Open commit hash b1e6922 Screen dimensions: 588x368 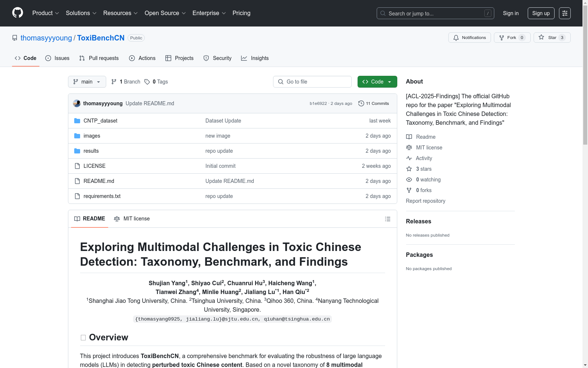pyautogui.click(x=318, y=103)
